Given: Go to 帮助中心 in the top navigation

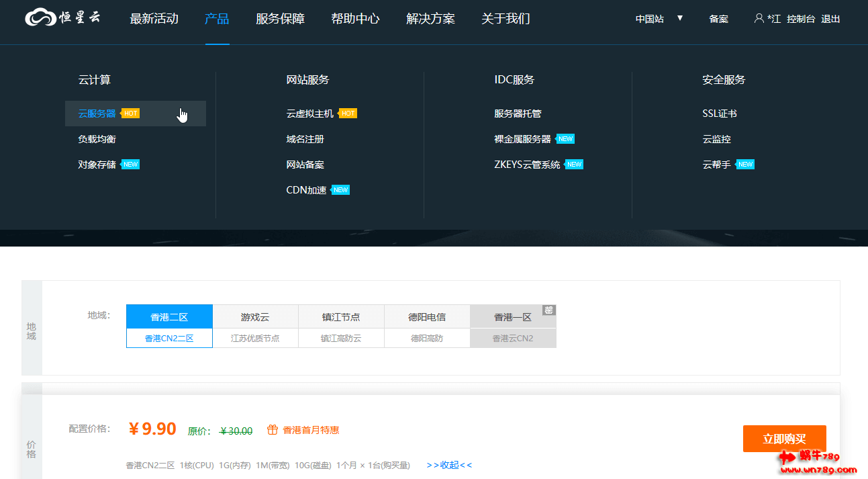Looking at the screenshot, I should point(355,19).
